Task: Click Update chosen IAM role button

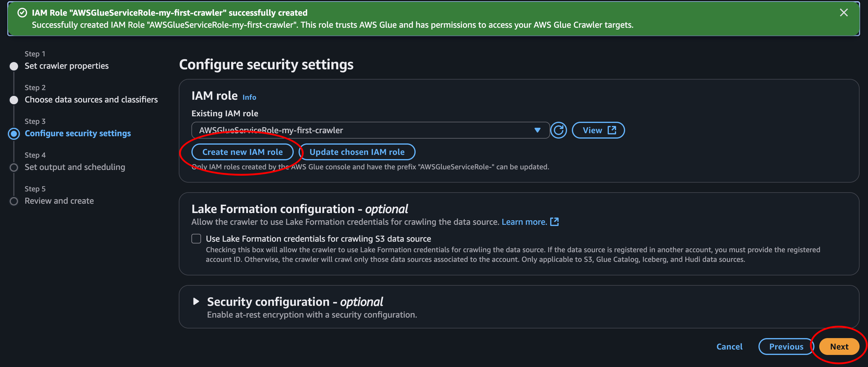Action: 357,152
